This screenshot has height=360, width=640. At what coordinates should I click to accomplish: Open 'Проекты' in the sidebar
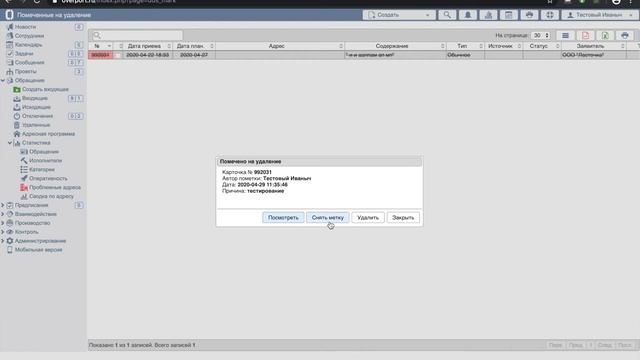25,72
